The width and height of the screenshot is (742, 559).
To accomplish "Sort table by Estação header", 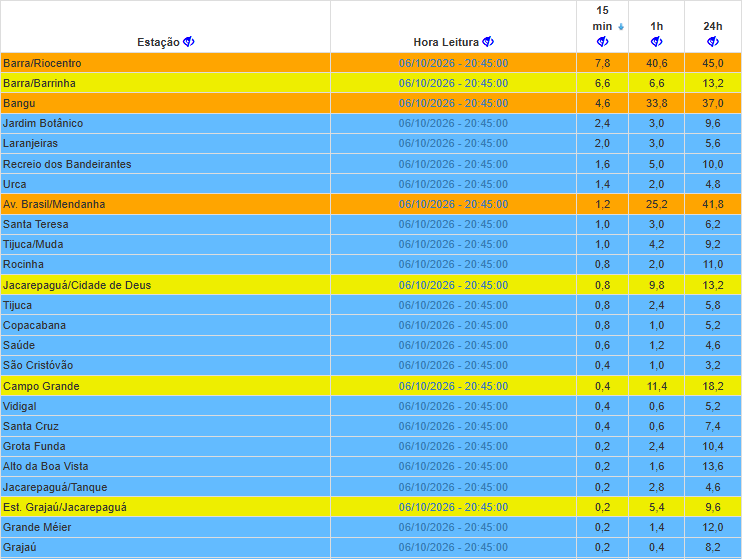I will [158, 42].
